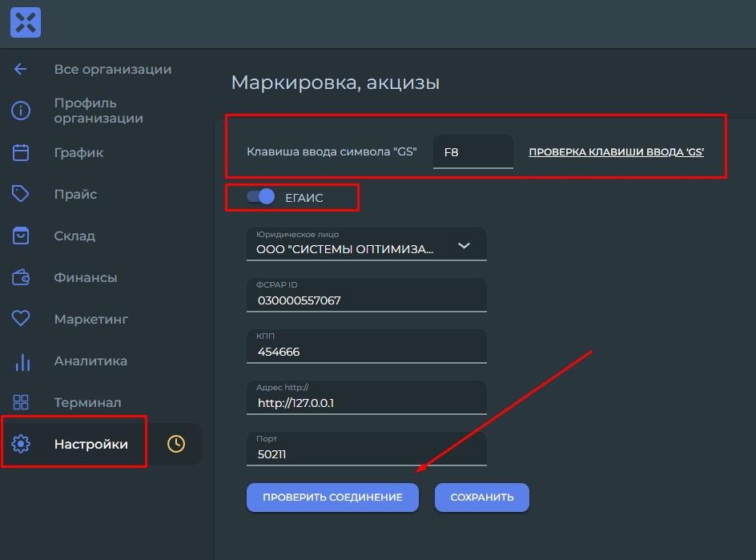Click the heart icon for Маркетинг

pos(21,318)
